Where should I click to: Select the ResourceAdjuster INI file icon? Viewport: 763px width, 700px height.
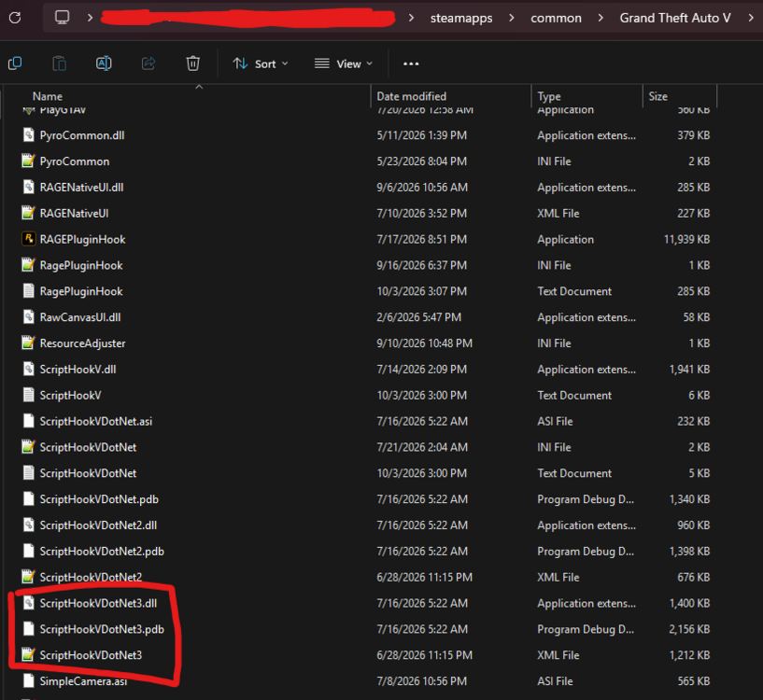pos(29,343)
